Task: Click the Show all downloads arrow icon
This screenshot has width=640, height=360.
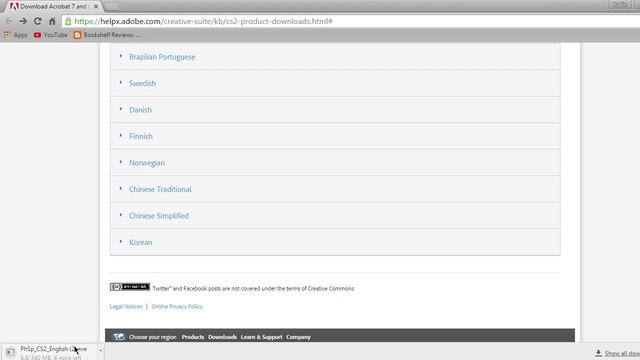Action: [598, 353]
